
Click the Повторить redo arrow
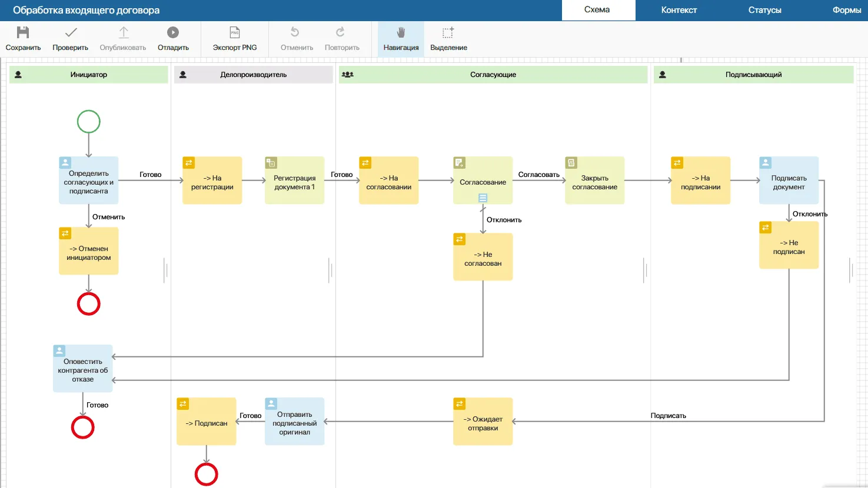pyautogui.click(x=341, y=33)
